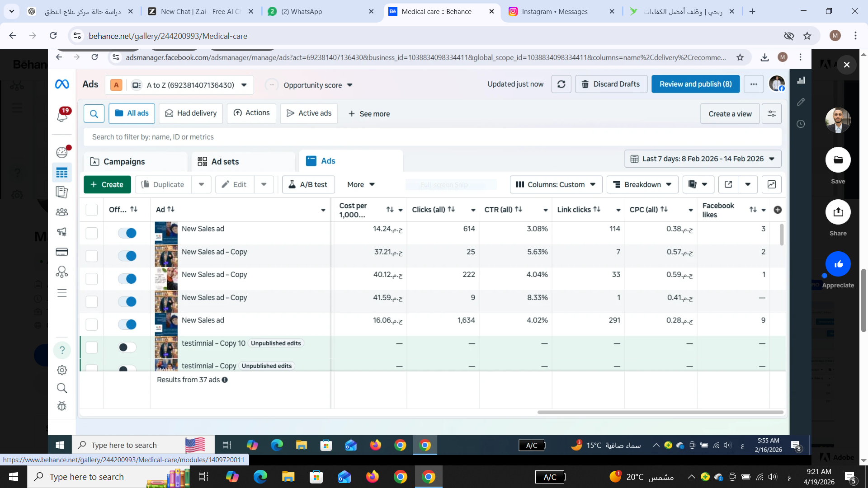Click the refresh icon next to Updated just now
868x488 pixels.
tap(561, 84)
